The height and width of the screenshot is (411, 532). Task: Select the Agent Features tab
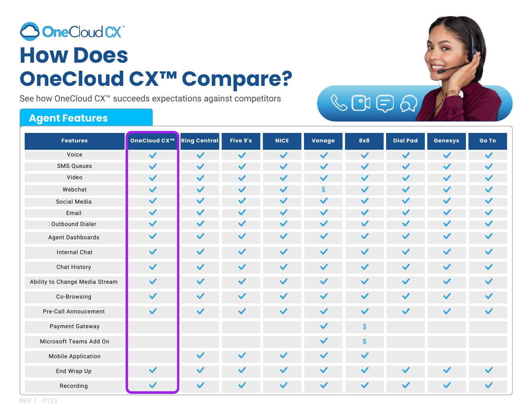point(86,117)
